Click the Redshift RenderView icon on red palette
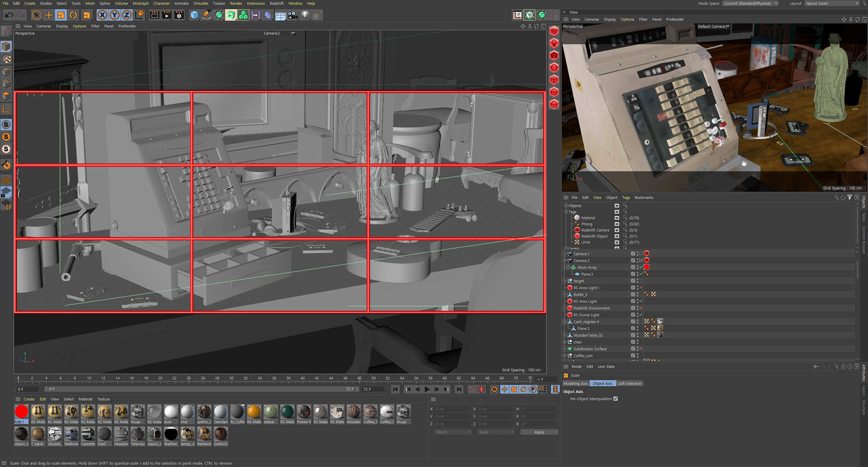The height and width of the screenshot is (467, 868). click(554, 31)
